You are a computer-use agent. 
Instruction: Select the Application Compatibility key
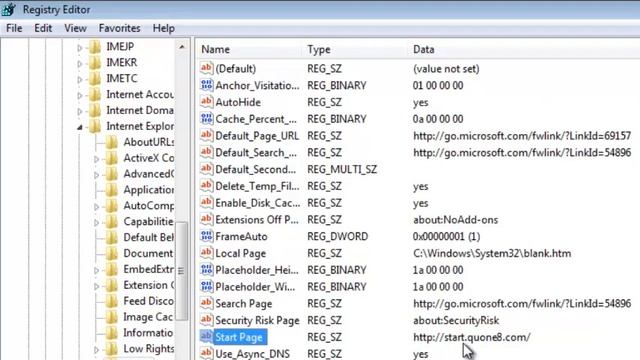point(149,190)
